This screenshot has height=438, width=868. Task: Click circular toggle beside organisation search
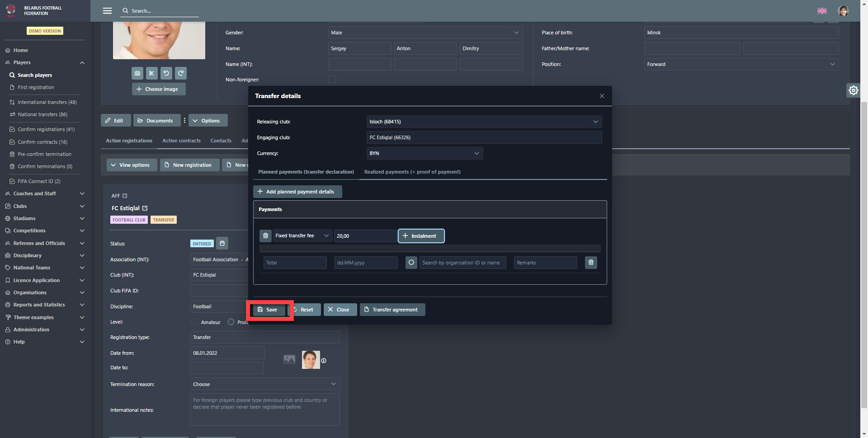point(411,263)
